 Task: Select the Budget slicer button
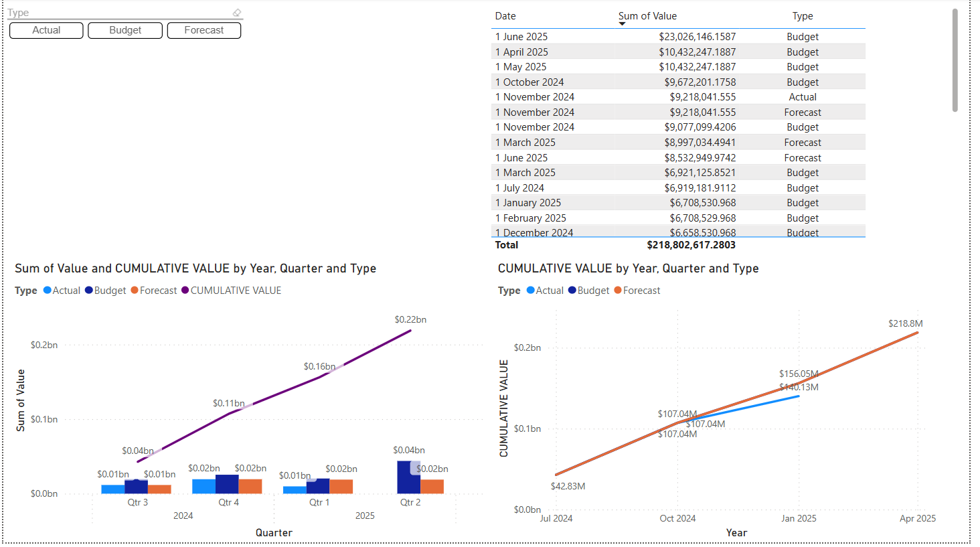125,30
